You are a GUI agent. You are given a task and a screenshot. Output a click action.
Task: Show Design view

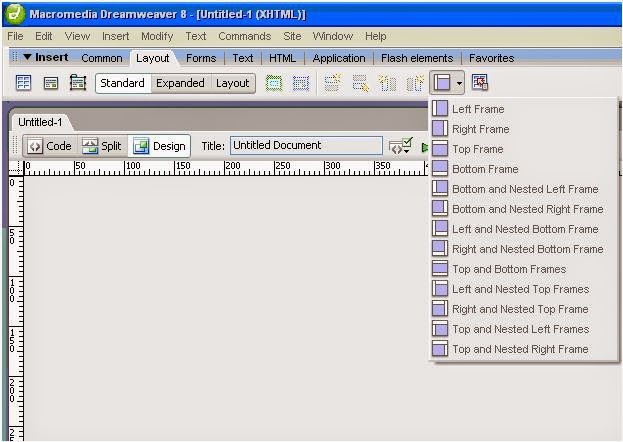[159, 146]
